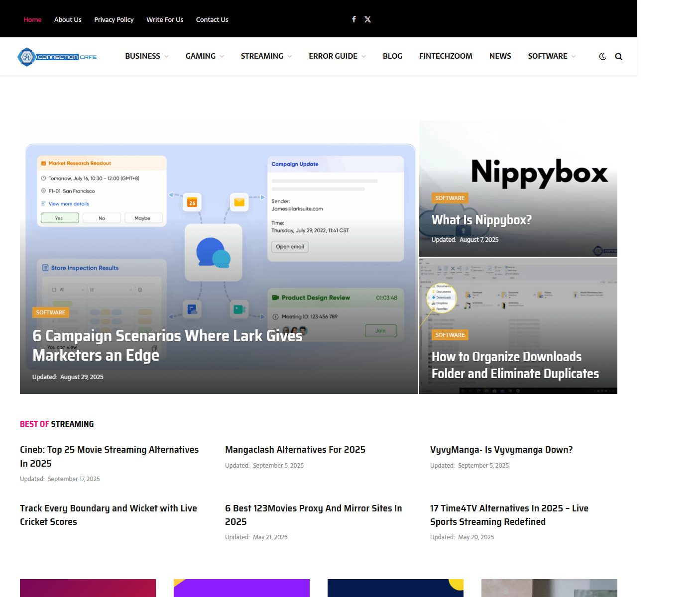Open the Blog menu item
700x597 pixels.
(392, 56)
